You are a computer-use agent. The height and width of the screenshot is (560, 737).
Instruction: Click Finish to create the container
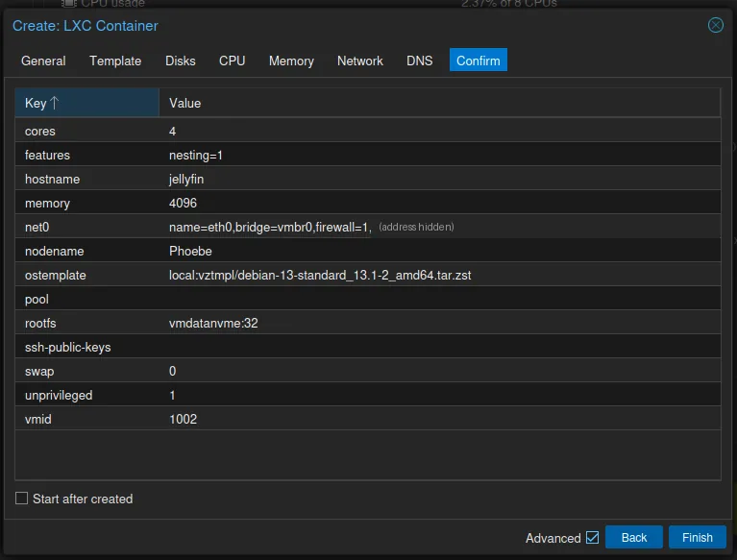[697, 537]
